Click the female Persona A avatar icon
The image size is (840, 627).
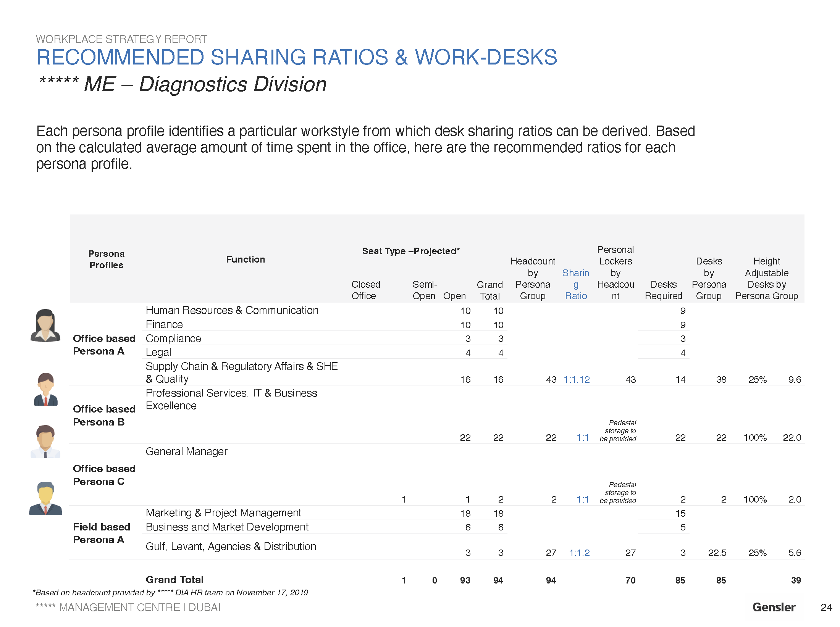click(45, 325)
